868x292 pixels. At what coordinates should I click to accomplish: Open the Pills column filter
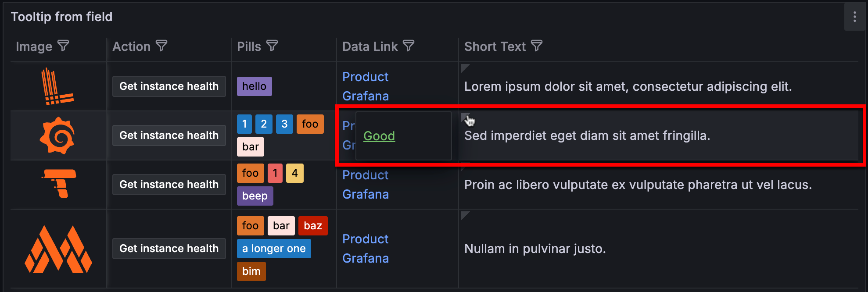tap(273, 46)
